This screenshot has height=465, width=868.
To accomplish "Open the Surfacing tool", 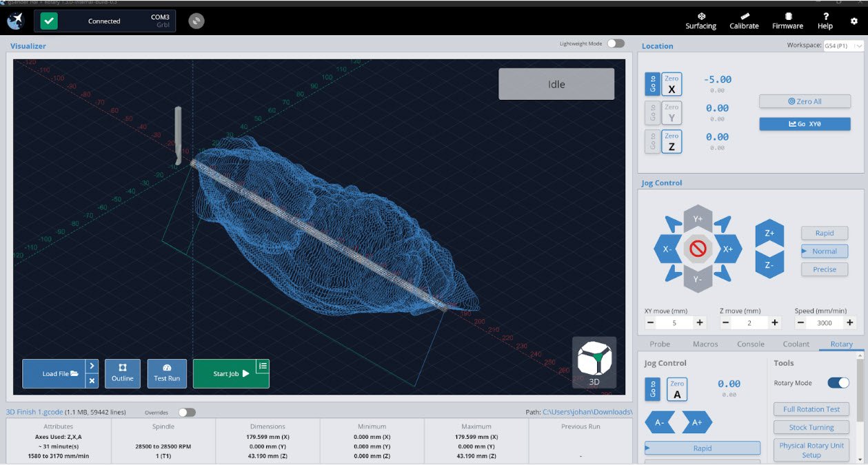I will 700,20.
